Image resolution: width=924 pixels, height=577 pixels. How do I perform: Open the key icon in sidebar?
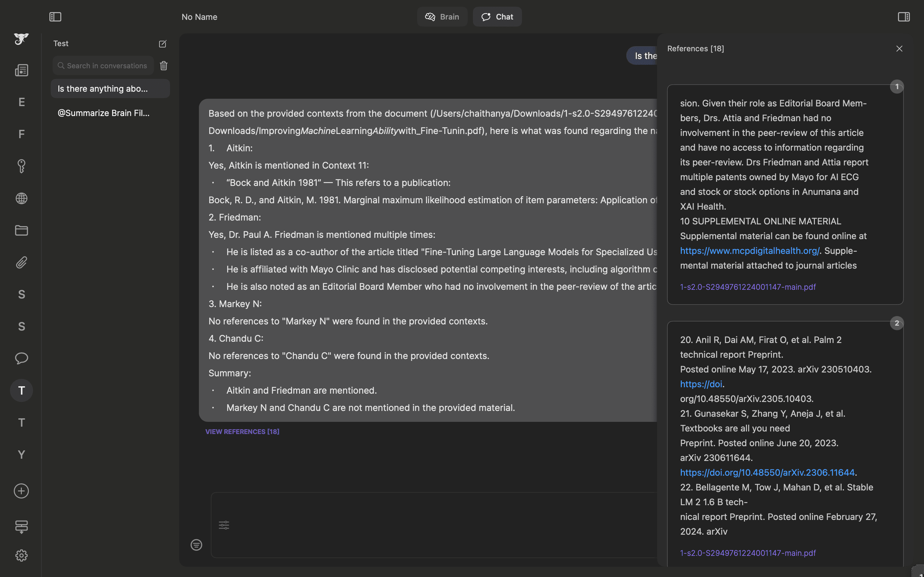(21, 166)
